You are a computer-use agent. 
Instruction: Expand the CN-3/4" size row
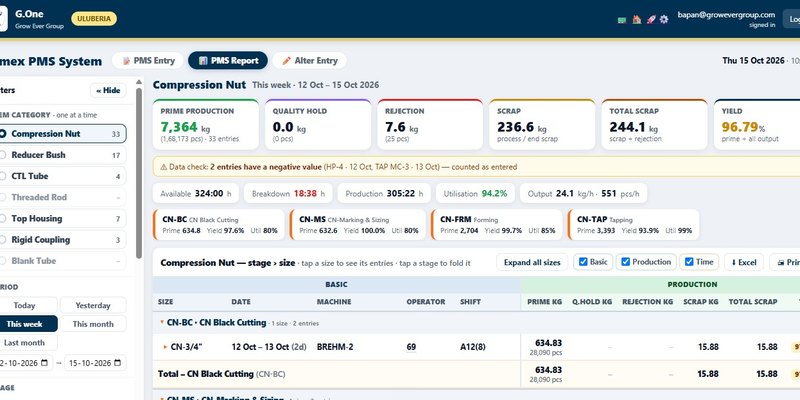tap(165, 347)
